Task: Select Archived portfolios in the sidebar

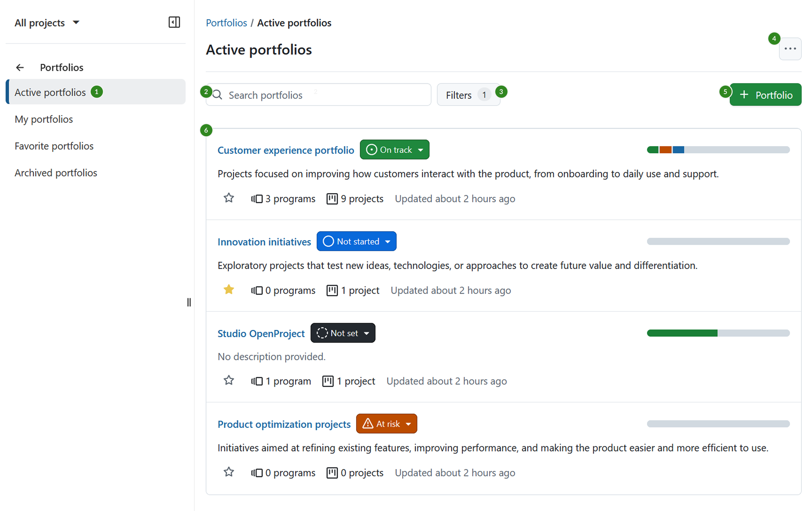Action: pyautogui.click(x=56, y=172)
